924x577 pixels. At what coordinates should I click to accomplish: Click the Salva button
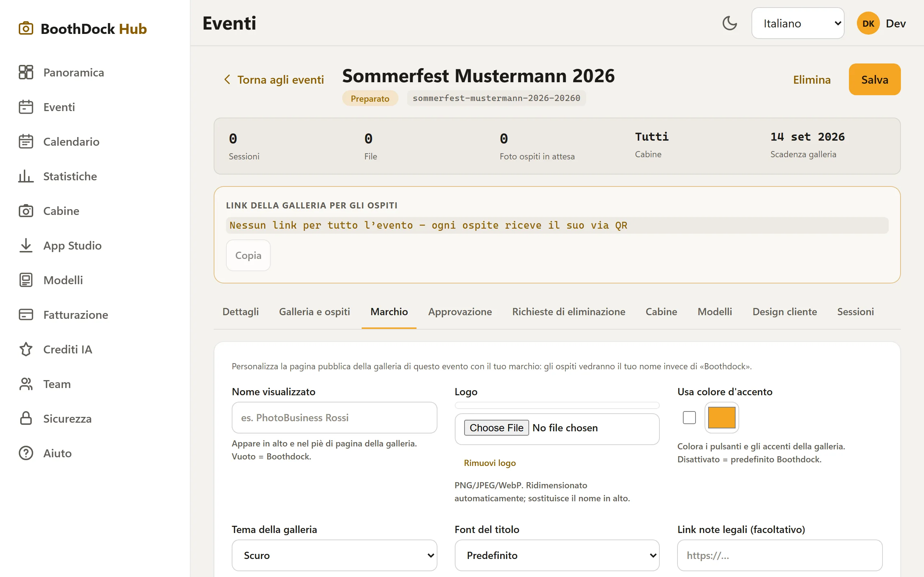coord(874,79)
